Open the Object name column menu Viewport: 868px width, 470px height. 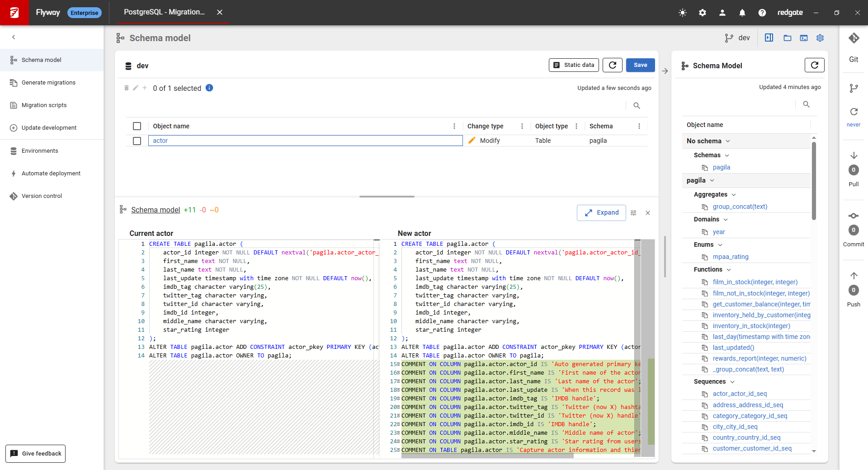[454, 126]
